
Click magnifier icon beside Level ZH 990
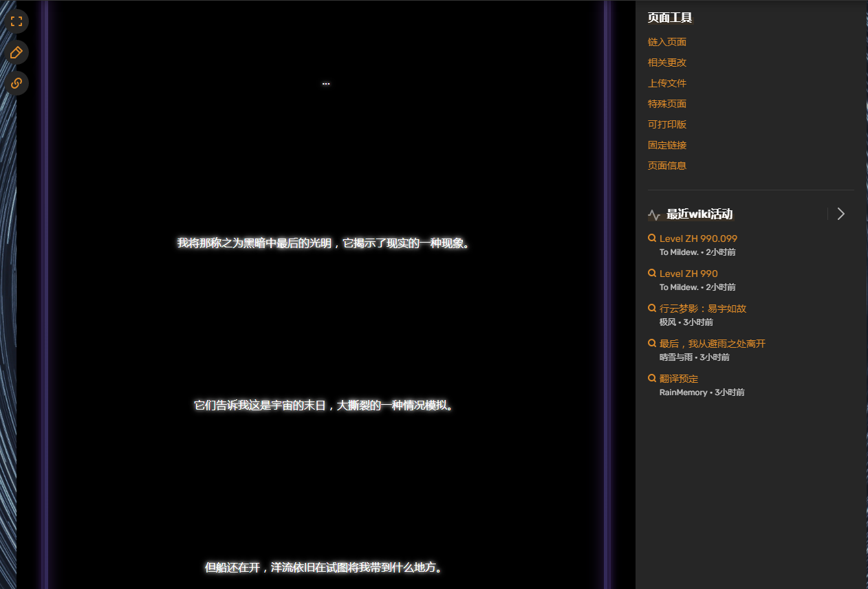[x=652, y=274]
